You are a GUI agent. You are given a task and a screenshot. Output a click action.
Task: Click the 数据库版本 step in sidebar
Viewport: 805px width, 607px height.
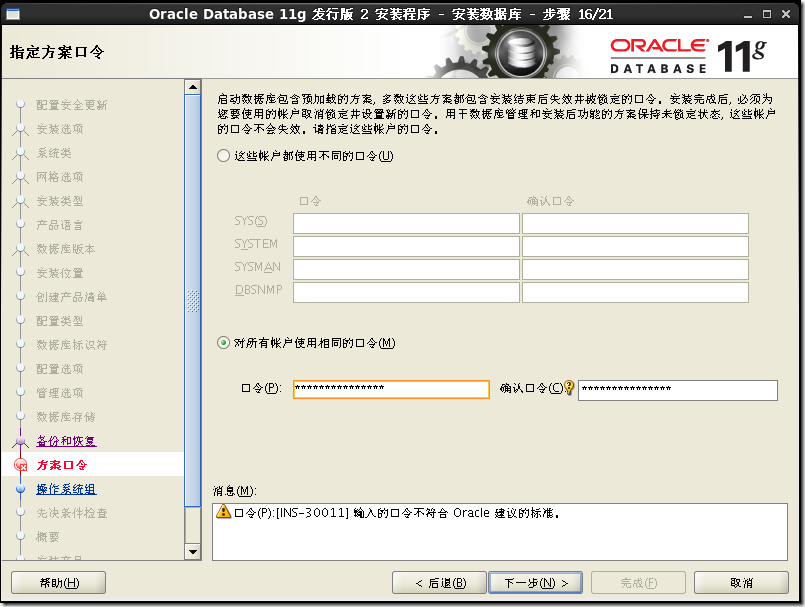click(66, 249)
